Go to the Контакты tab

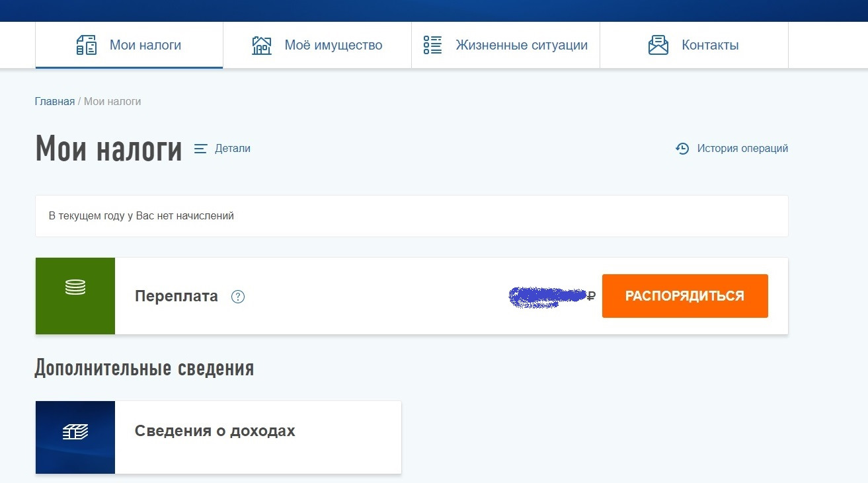point(694,46)
